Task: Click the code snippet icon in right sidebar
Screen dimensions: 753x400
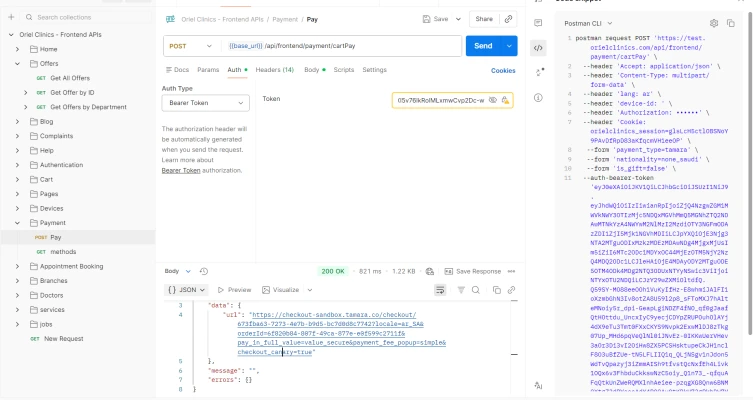Action: pos(538,47)
